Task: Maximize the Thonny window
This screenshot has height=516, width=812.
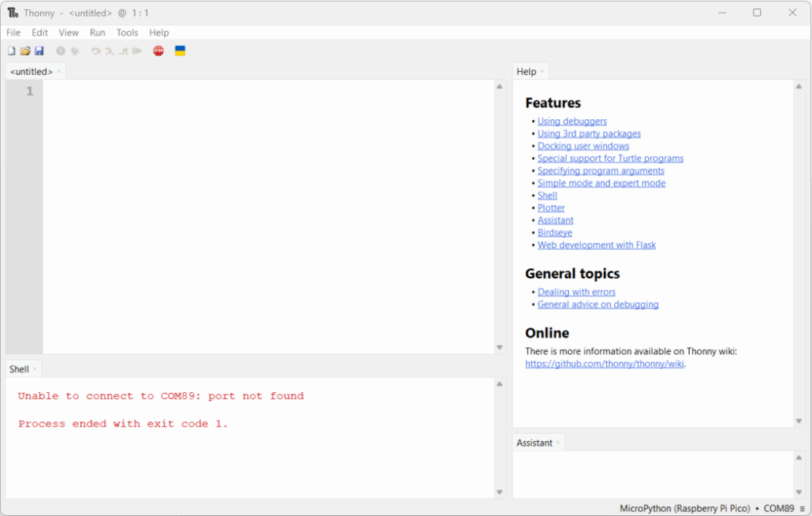Action: point(757,13)
